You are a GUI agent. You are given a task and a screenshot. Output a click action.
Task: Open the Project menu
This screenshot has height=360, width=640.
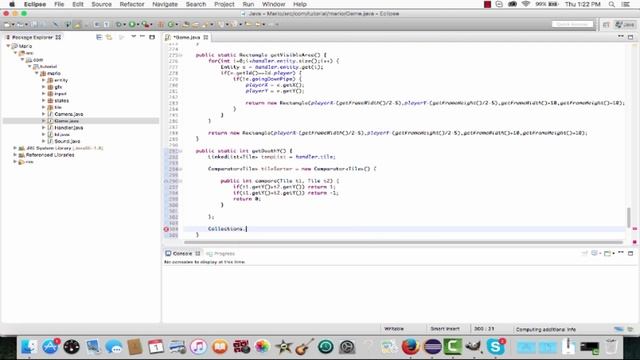[x=224, y=4]
